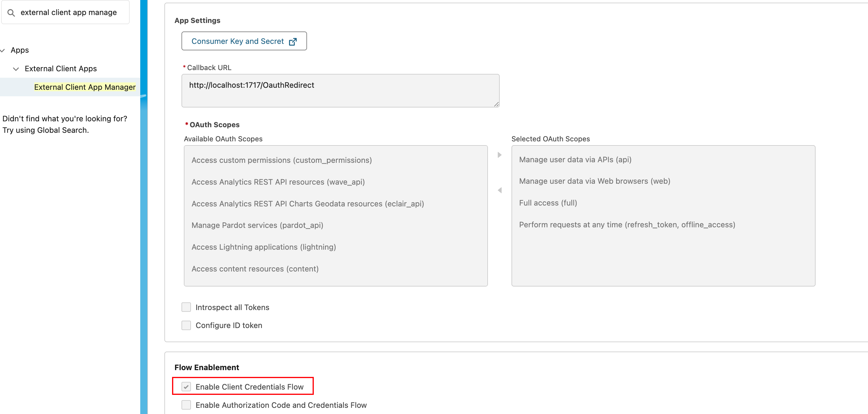Click the Quick Find search box
The width and height of the screenshot is (868, 414).
tap(69, 12)
